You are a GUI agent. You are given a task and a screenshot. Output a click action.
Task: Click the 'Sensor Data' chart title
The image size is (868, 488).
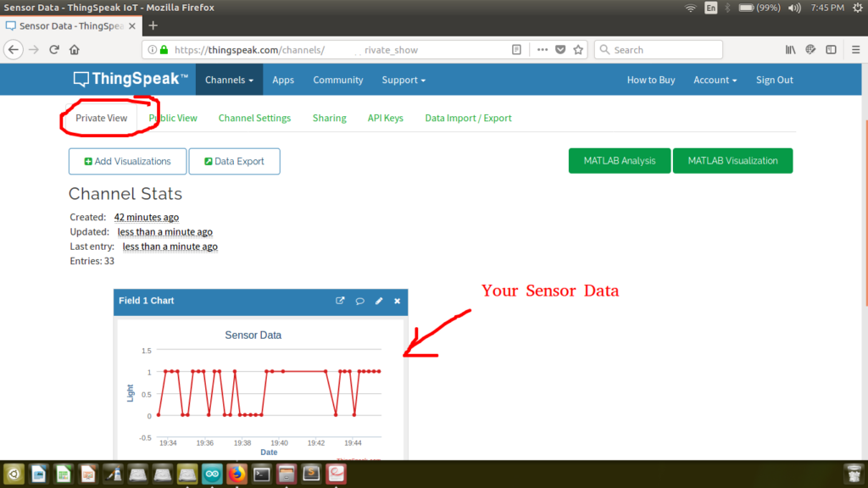253,335
